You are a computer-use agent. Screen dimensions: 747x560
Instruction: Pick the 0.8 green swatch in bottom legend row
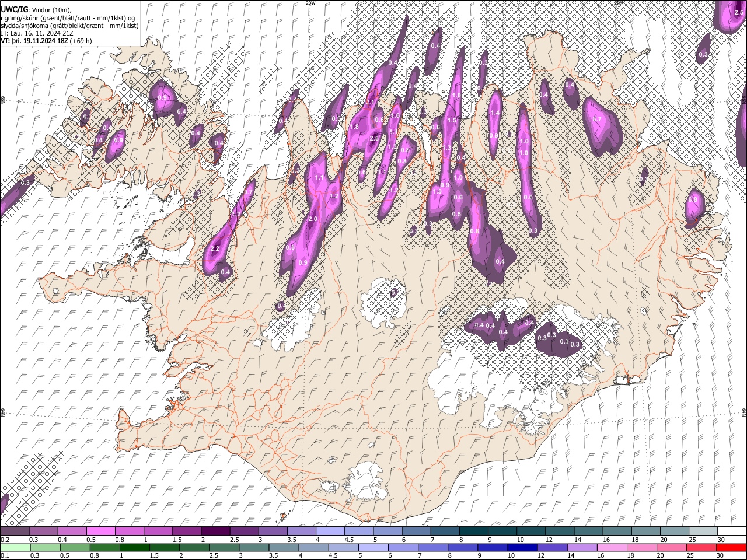tap(104, 547)
